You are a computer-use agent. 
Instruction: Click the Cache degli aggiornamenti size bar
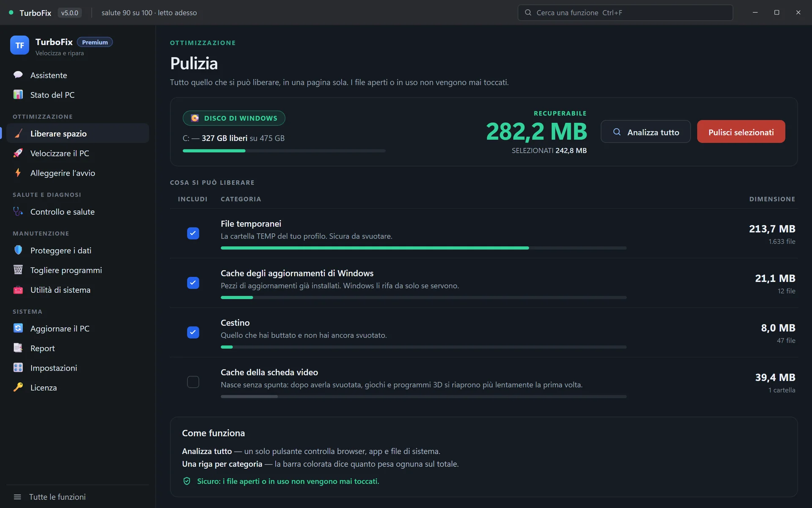pos(423,298)
